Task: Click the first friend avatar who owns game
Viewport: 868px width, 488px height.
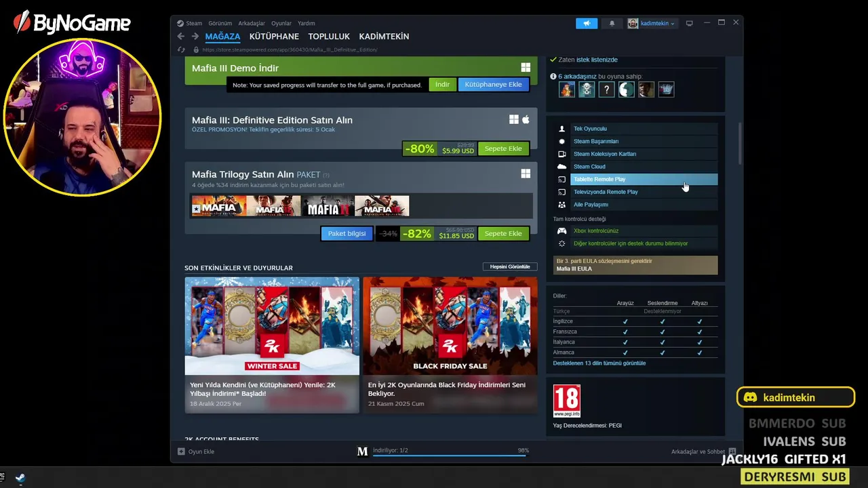Action: [567, 89]
